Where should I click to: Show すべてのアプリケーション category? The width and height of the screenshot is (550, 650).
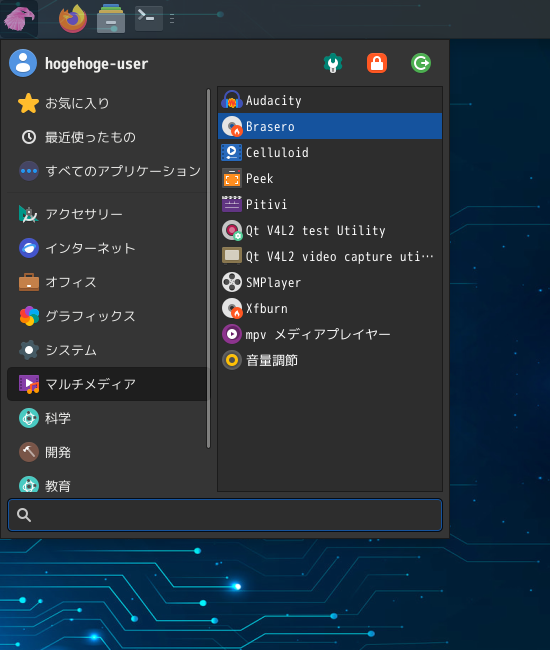point(107,171)
